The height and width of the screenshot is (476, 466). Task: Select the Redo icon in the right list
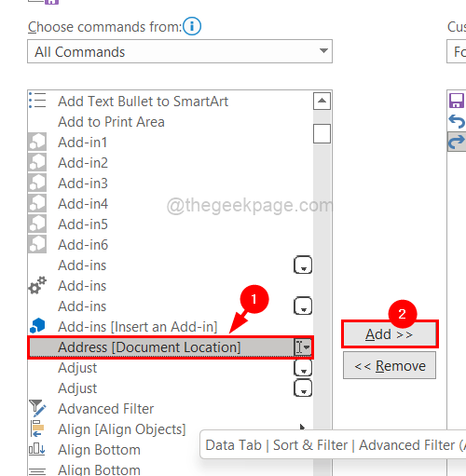pyautogui.click(x=457, y=142)
